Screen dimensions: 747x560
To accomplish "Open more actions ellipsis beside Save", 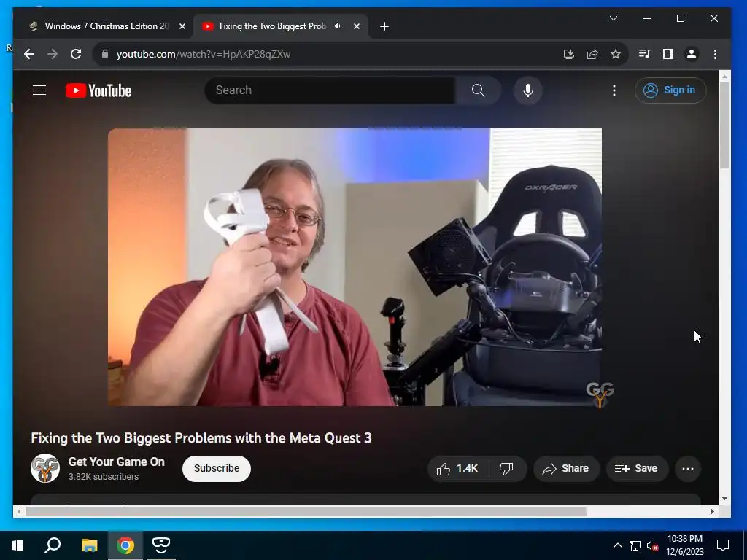I will tap(688, 469).
